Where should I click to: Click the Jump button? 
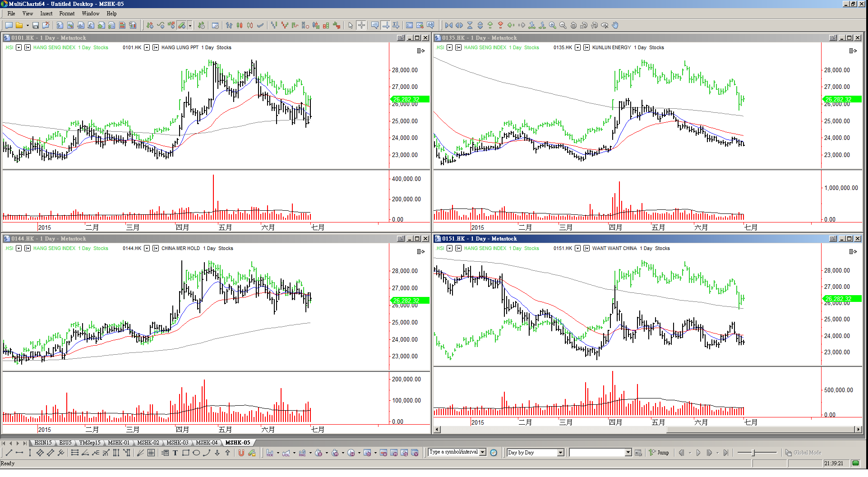659,453
